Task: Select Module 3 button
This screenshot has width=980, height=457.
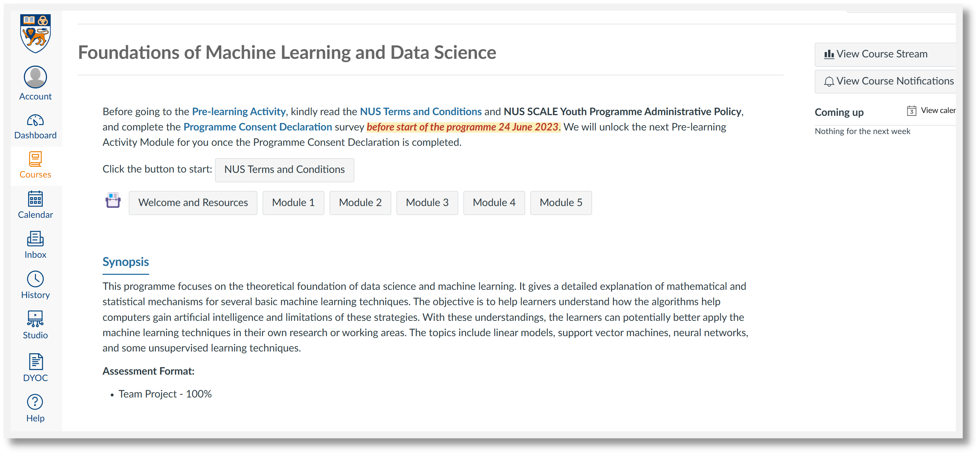Action: tap(427, 203)
